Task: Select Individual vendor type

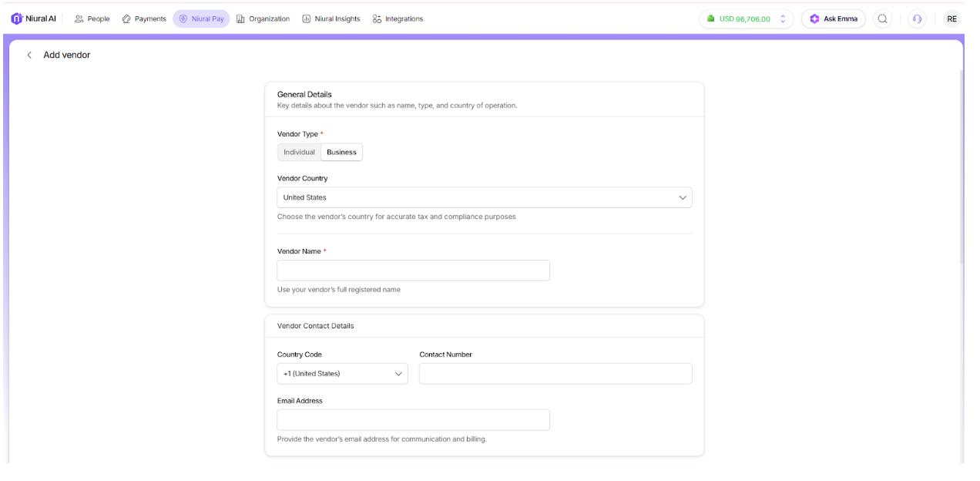Action: point(299,153)
